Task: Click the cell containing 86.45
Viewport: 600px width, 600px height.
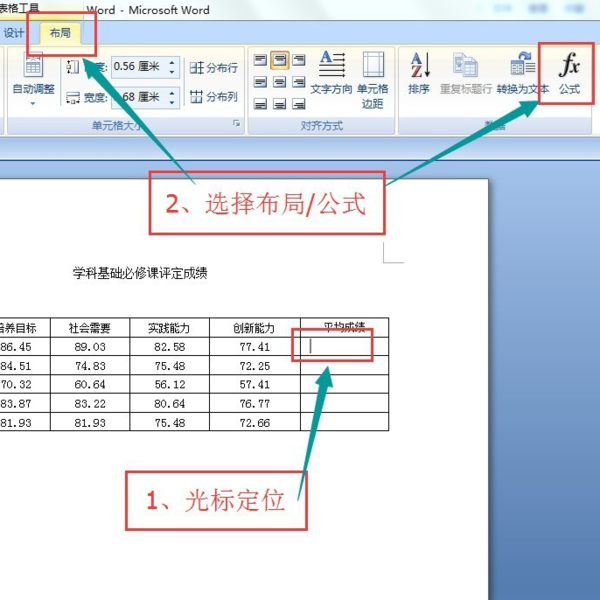Action: 25,347
